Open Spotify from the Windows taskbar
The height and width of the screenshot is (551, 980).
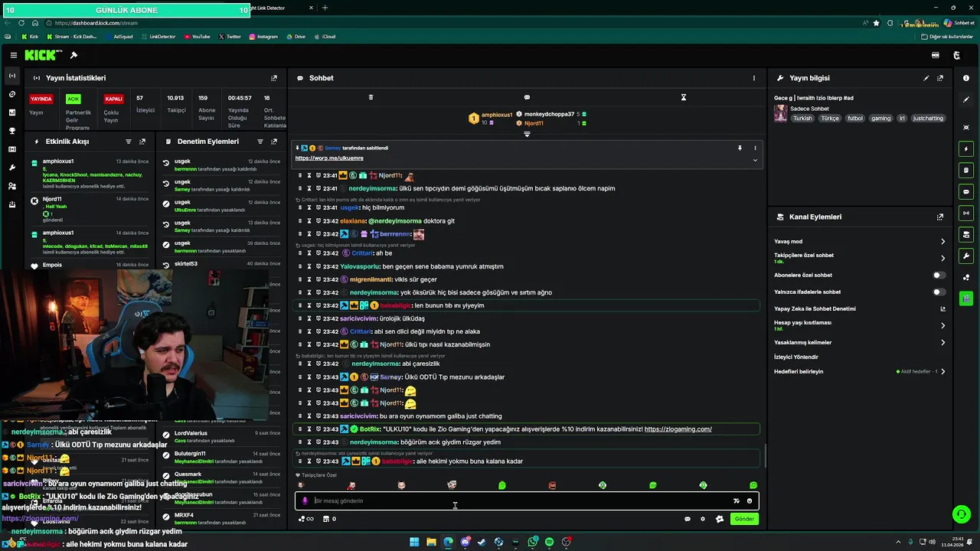click(549, 542)
